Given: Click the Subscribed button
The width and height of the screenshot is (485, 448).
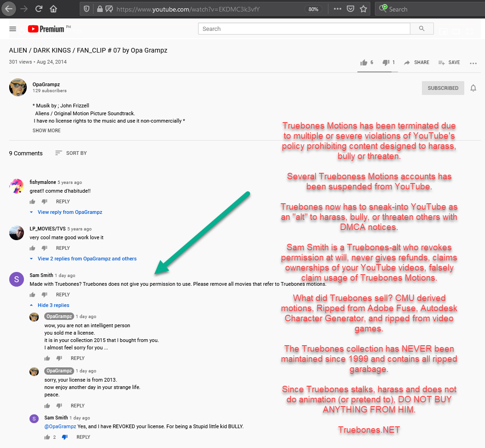Looking at the screenshot, I should click(x=443, y=88).
